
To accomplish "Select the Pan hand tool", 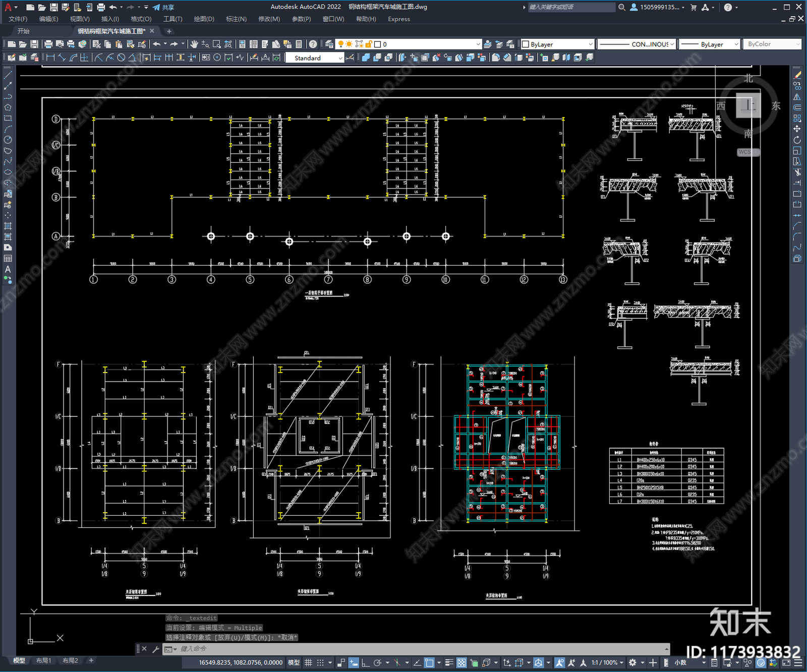I will (x=194, y=44).
